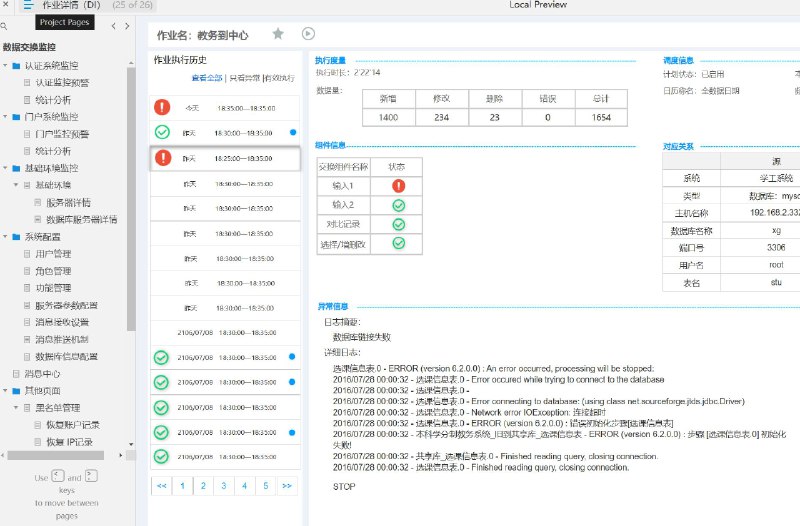Open 恢复 IP记录 page
Viewport: 800px width, 526px height.
(x=69, y=442)
